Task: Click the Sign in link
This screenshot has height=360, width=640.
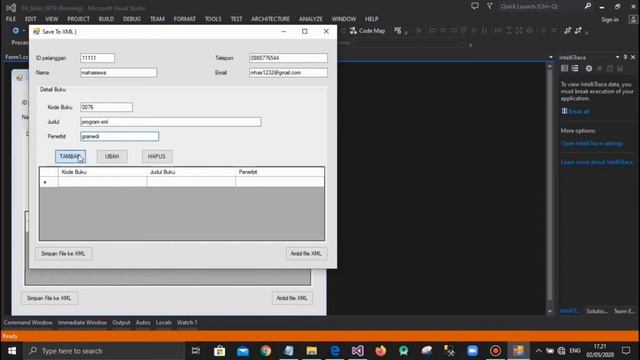Action: pos(610,20)
